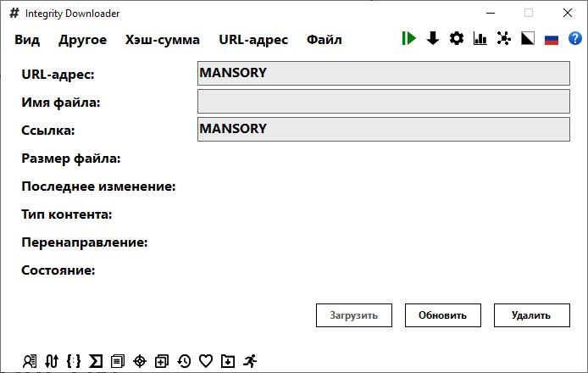Click the contact card person icon
Image resolution: width=588 pixels, height=373 pixels.
click(30, 361)
